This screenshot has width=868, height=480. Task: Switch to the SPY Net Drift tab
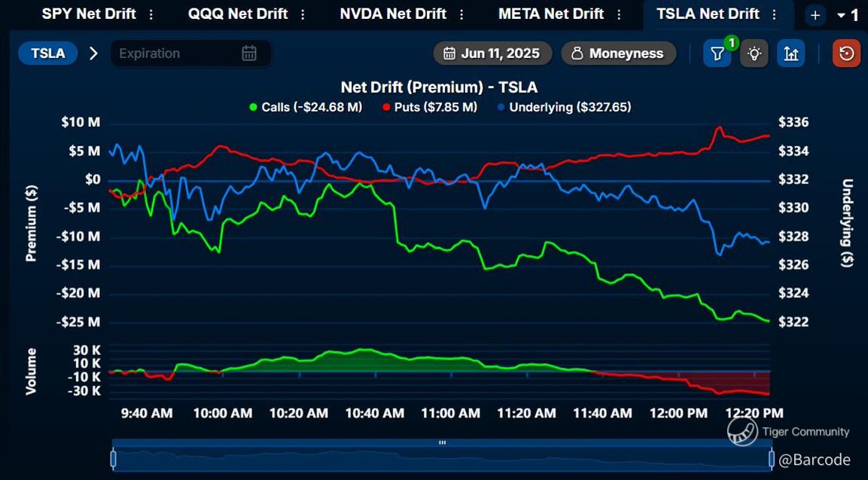[89, 14]
